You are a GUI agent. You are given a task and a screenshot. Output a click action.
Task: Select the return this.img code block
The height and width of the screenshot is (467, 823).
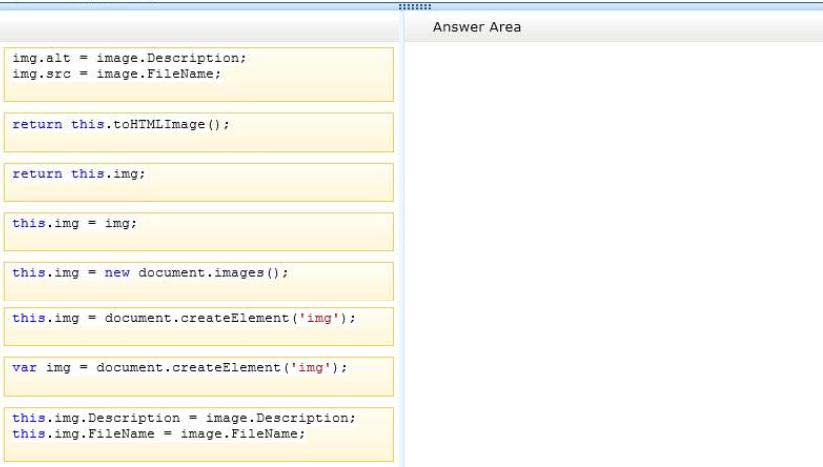[198, 182]
